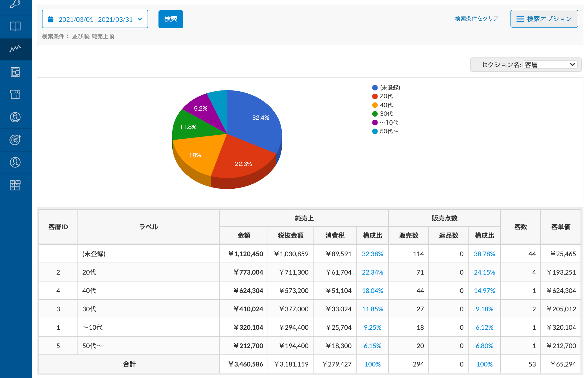Click the 6.80% link in 50代〜 row
The height and width of the screenshot is (378, 588).
pos(484,346)
